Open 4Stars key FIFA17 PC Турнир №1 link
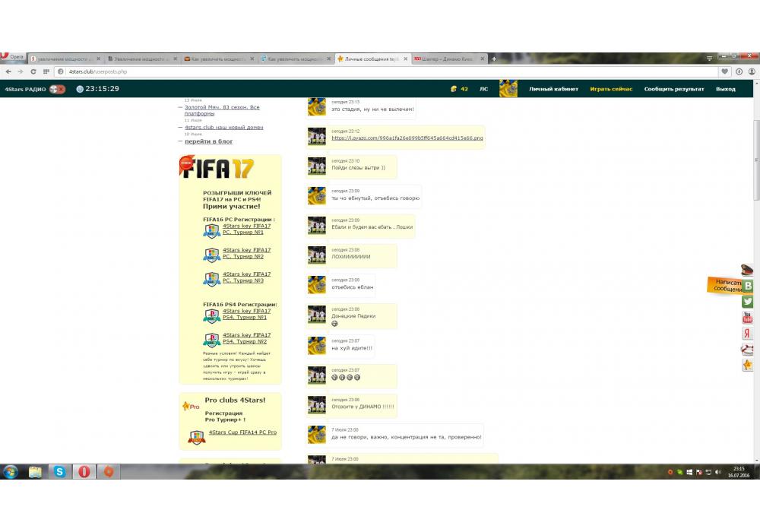 click(x=246, y=230)
